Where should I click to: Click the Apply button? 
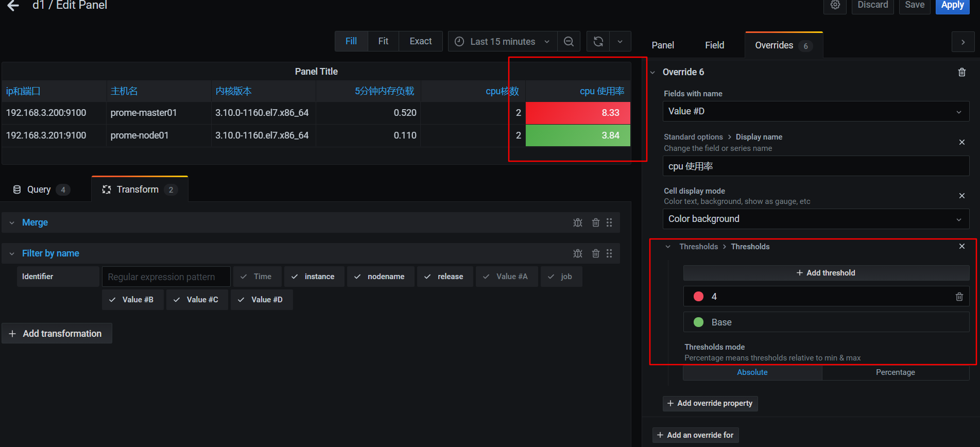tap(953, 5)
